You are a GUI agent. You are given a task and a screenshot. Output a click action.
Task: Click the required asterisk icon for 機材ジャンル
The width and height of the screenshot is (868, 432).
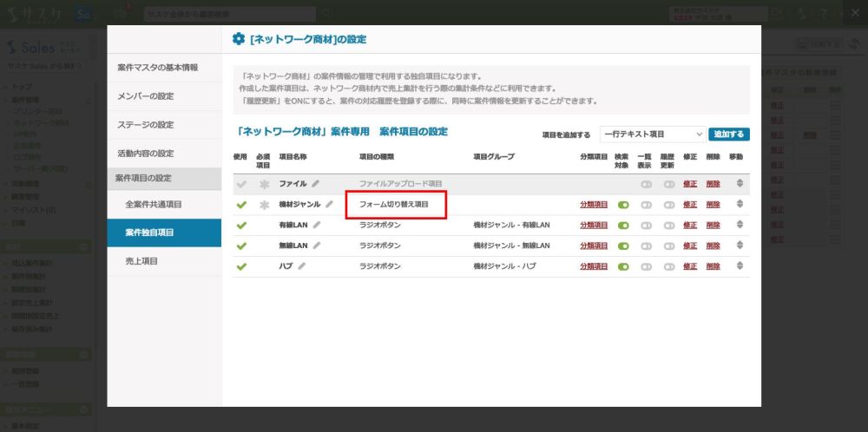pos(265,205)
